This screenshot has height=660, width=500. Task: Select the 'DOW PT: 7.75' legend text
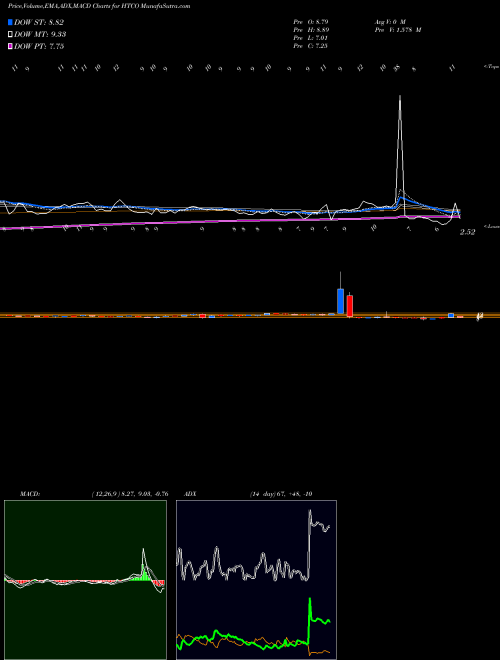(x=39, y=46)
